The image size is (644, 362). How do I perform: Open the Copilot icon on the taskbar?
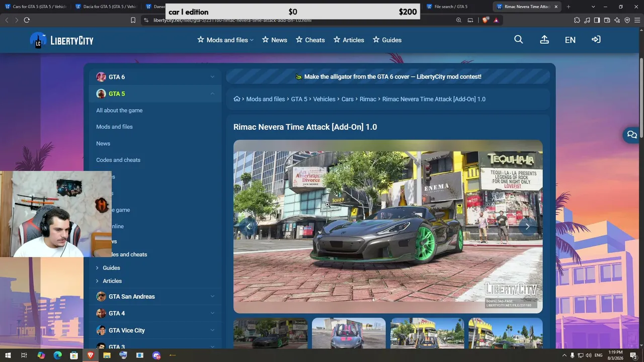(41, 355)
